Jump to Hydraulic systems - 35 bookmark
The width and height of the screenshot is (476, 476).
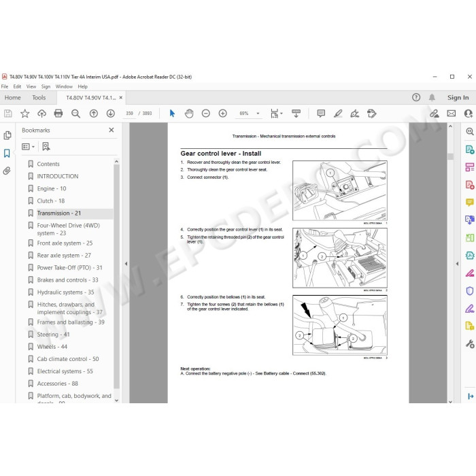65,292
